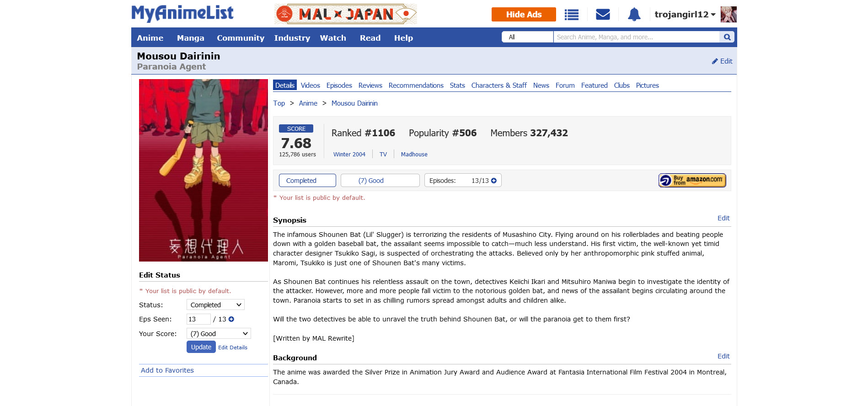The height and width of the screenshot is (406, 868).
Task: Focus the Search Anime, Manga field
Action: [637, 37]
